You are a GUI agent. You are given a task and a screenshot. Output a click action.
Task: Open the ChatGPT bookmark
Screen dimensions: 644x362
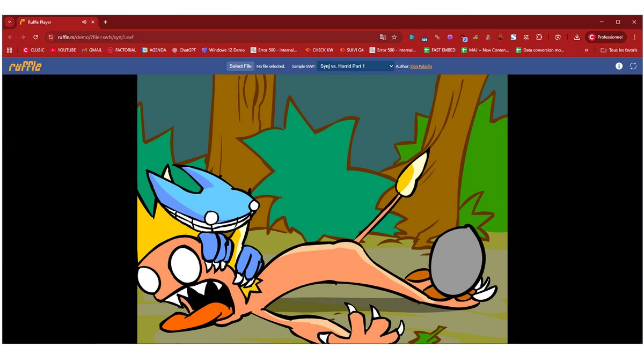tap(184, 50)
